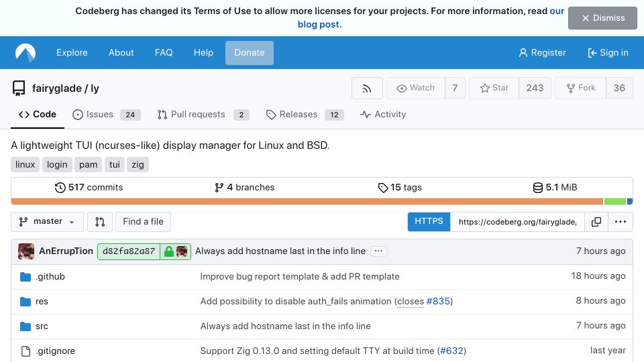
Task: Switch to the Activity tab
Action: point(383,115)
